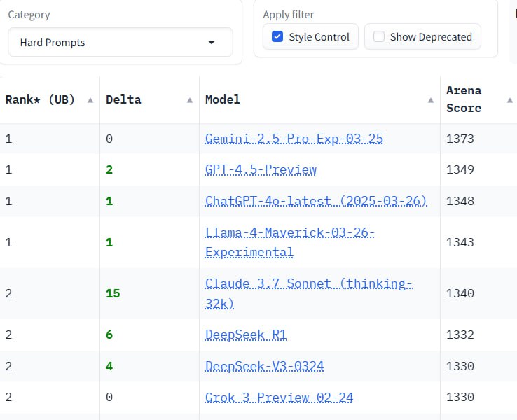Open Gemini-2.5-Pro-Exp-03-25 model link

pyautogui.click(x=294, y=139)
